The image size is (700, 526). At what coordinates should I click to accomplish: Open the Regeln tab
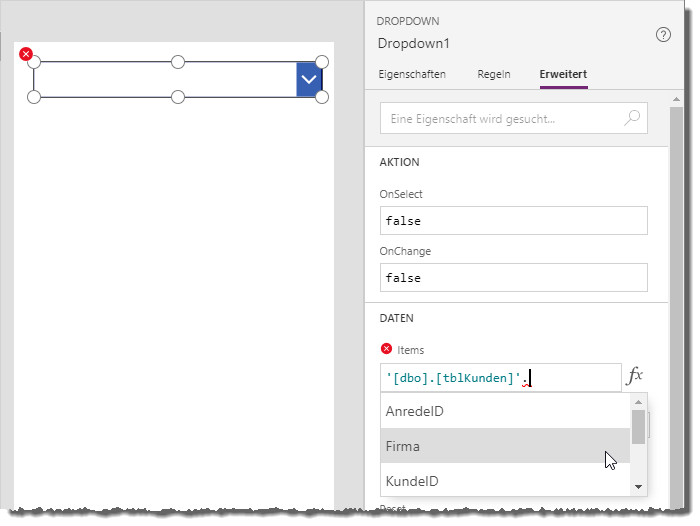(494, 74)
